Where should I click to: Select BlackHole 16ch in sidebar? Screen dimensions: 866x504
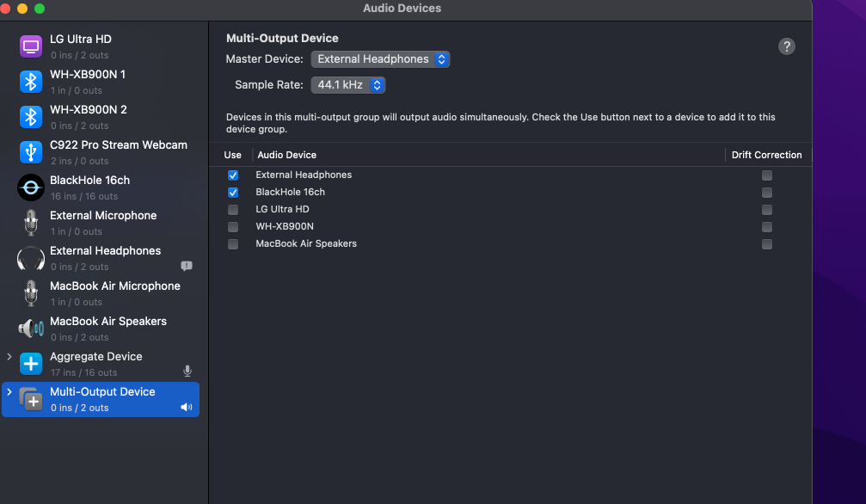pyautogui.click(x=101, y=187)
